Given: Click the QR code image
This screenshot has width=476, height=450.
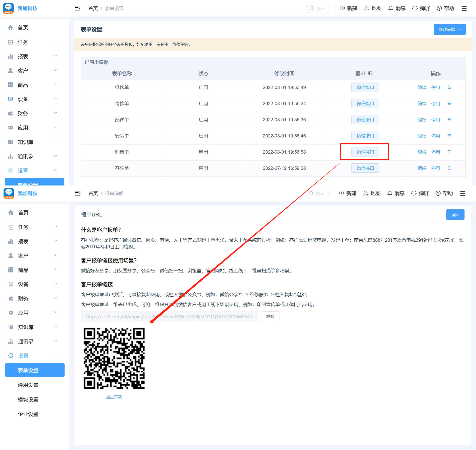Looking at the screenshot, I should (x=114, y=358).
